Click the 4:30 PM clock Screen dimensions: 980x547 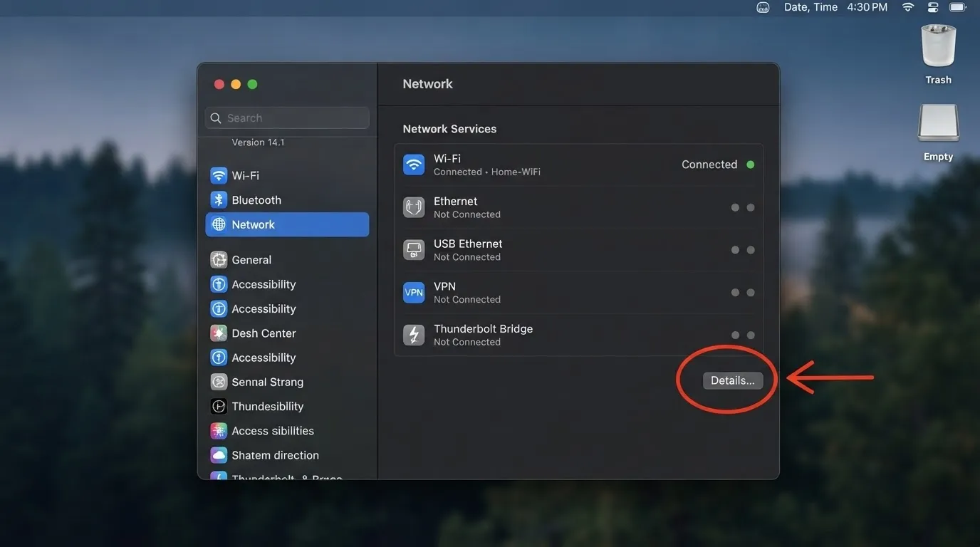pyautogui.click(x=867, y=7)
